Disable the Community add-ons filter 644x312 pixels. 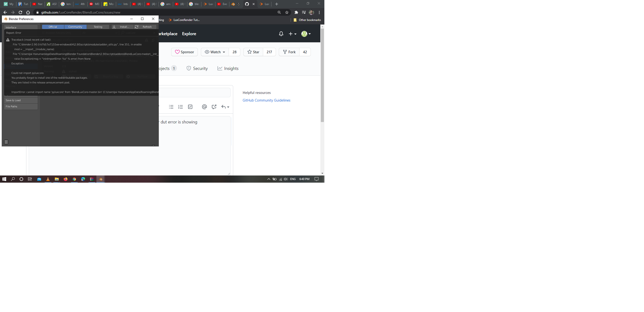[75, 27]
